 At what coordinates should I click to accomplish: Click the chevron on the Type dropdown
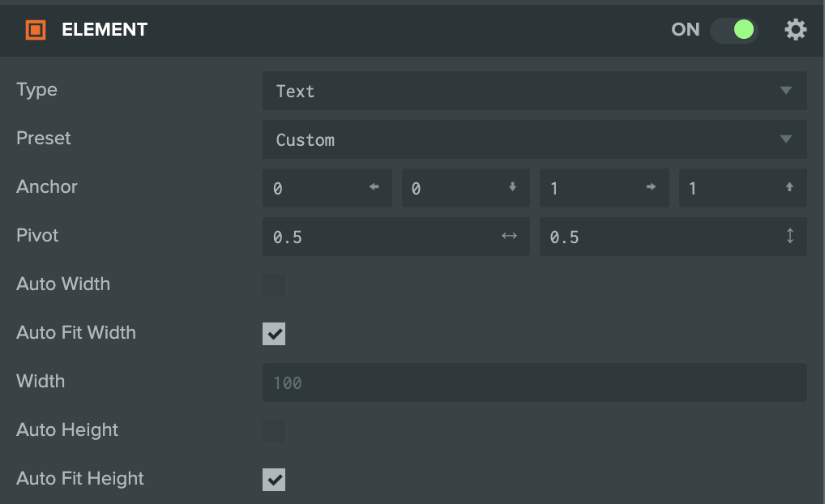[785, 91]
